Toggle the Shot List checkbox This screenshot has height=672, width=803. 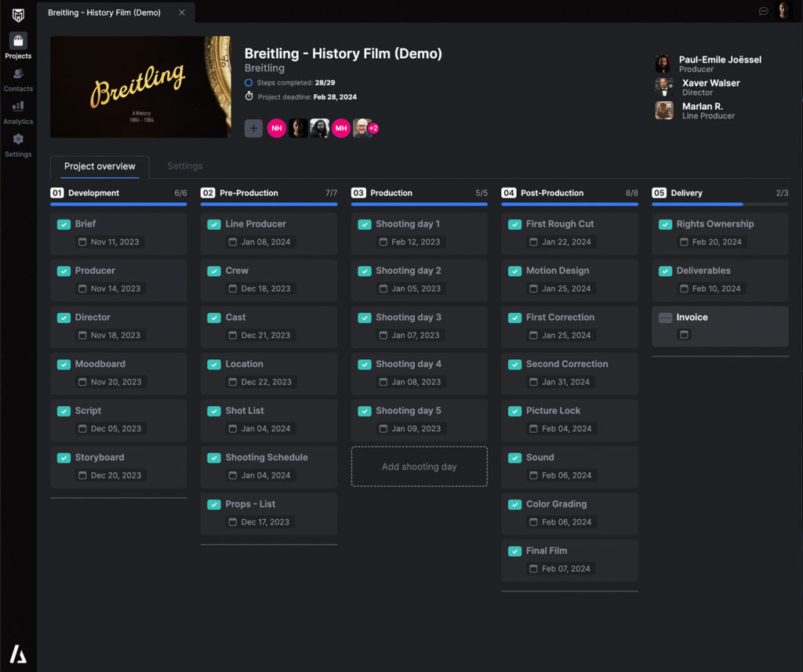214,411
